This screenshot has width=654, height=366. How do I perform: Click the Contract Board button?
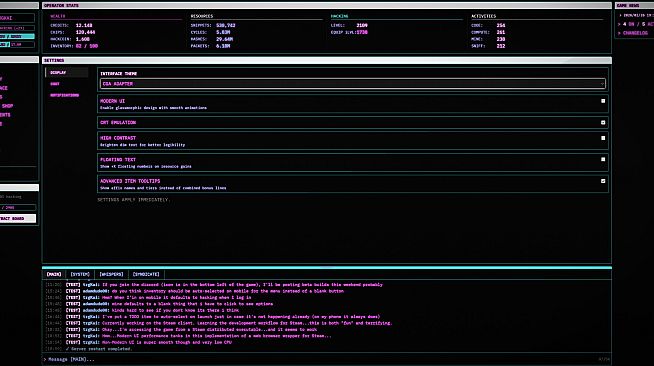(x=18, y=218)
